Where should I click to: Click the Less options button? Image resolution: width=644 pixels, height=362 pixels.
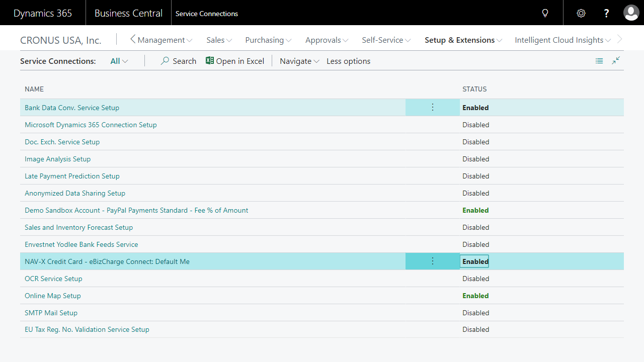pyautogui.click(x=348, y=61)
